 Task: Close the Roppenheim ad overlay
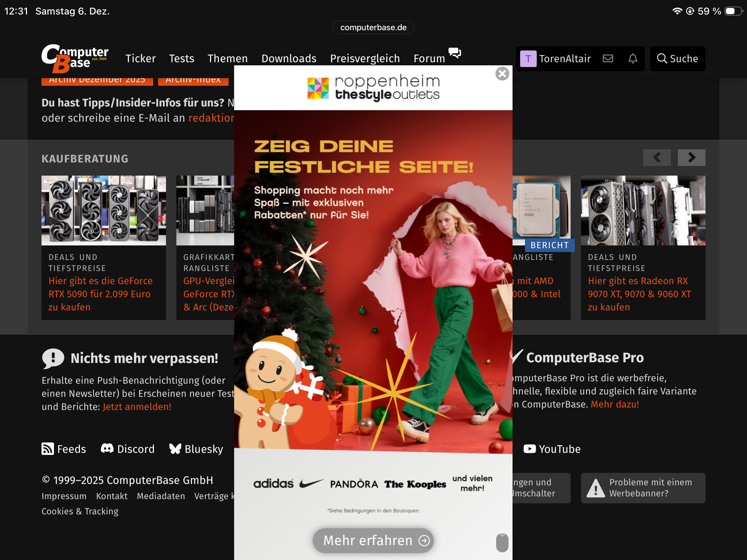coord(502,74)
